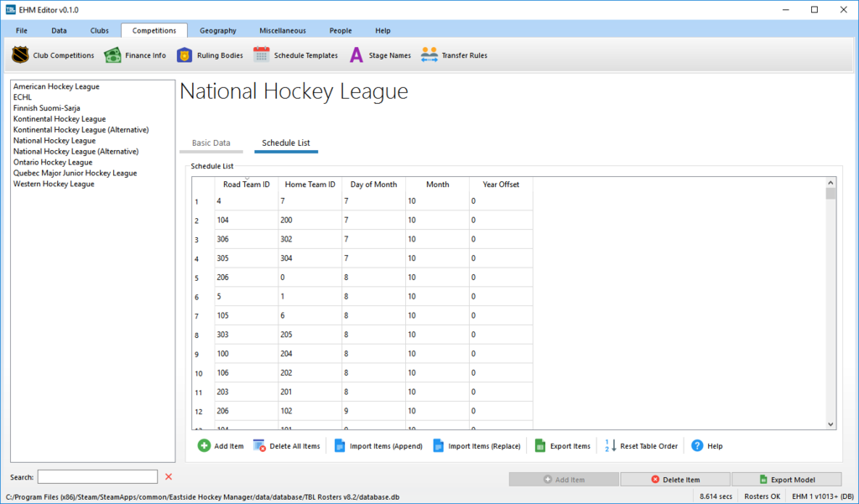Open Schedule Templates calendar icon
This screenshot has width=859, height=504.
click(x=262, y=55)
